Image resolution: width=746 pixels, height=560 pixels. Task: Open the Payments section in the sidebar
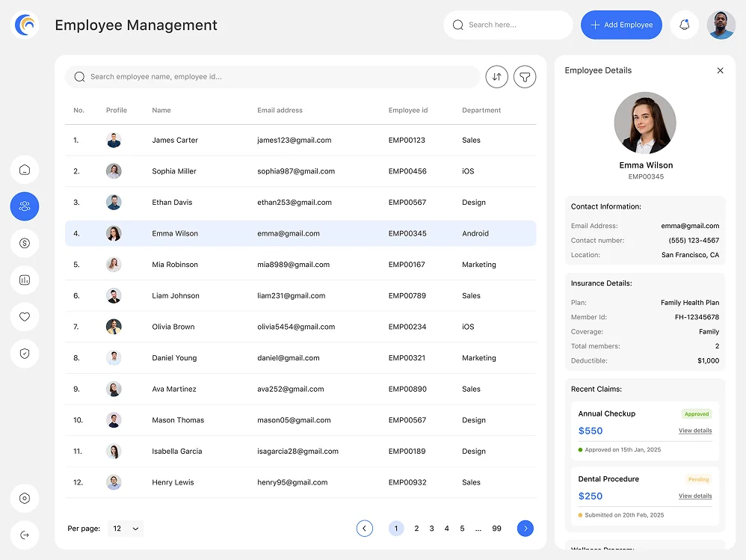25,243
